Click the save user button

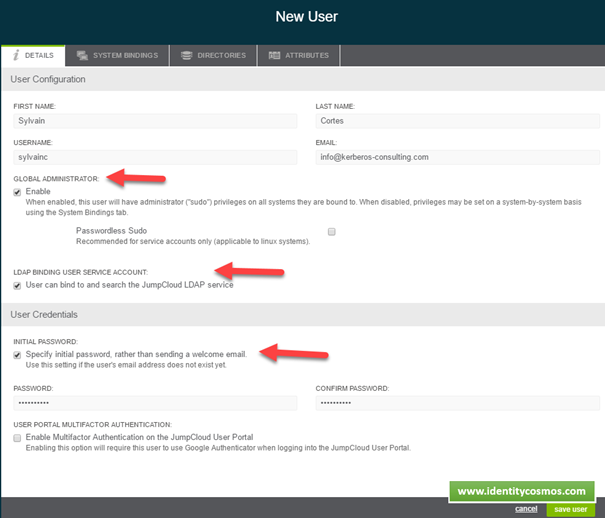pyautogui.click(x=571, y=510)
